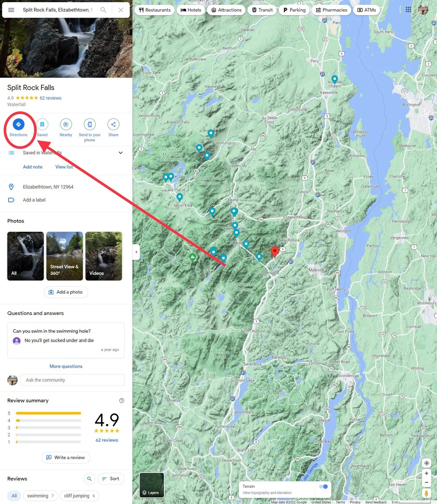The height and width of the screenshot is (504, 437).
Task: Click the Terms link at map bottom
Action: [x=340, y=502]
